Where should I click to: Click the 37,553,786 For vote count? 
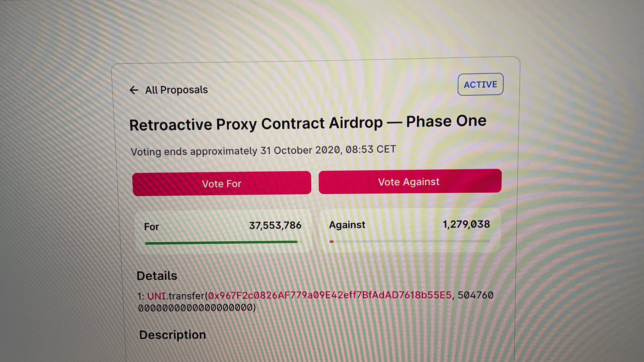(275, 225)
